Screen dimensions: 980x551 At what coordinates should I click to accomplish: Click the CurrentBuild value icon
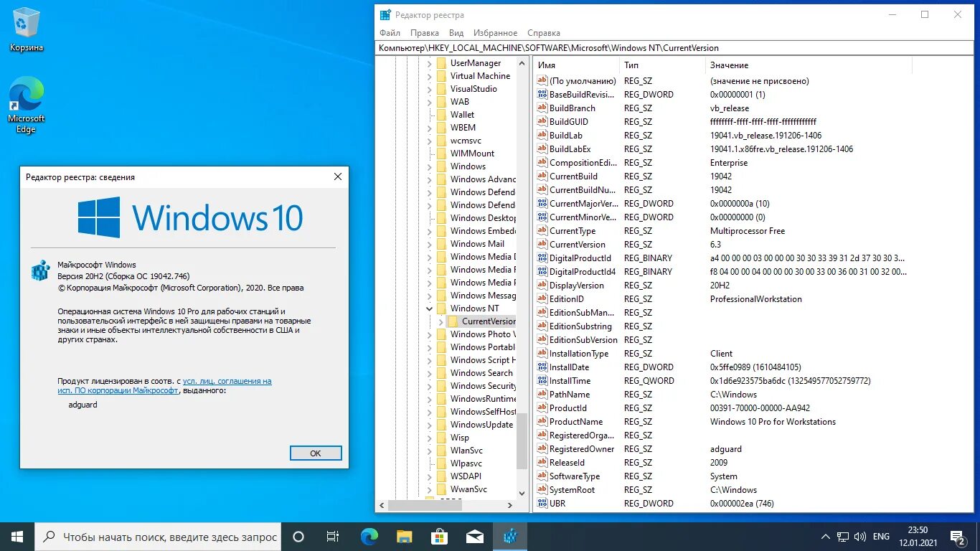pyautogui.click(x=542, y=176)
